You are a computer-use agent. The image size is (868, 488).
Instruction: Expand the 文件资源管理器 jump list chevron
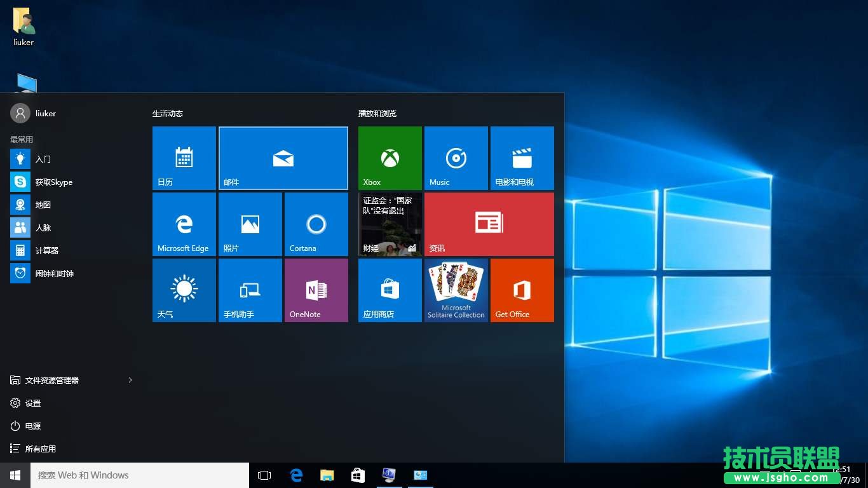(x=130, y=380)
